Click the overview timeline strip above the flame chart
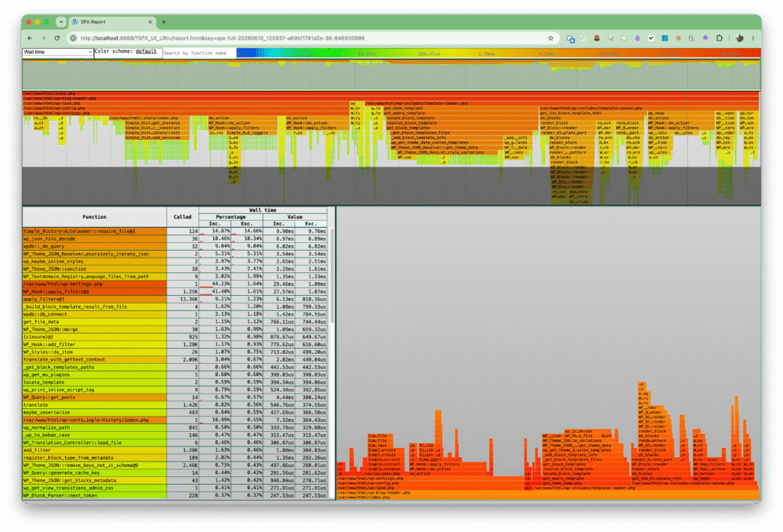The height and width of the screenshot is (532, 783). click(391, 74)
